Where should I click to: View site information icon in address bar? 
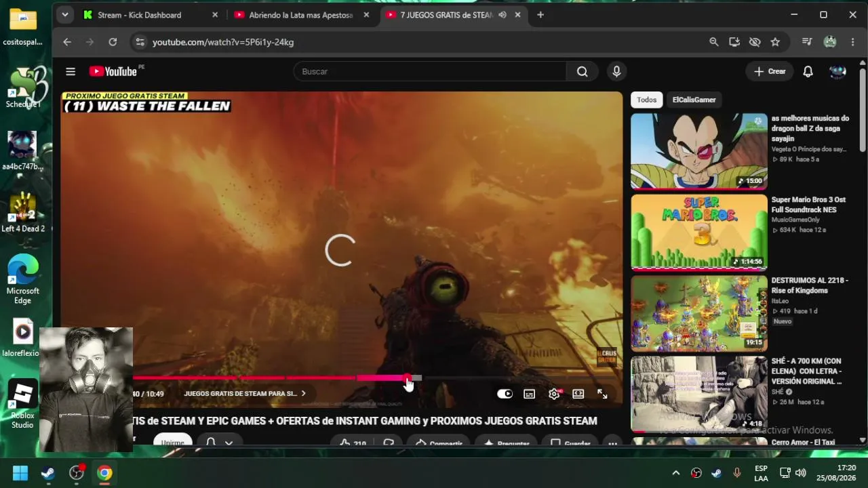[x=140, y=42]
